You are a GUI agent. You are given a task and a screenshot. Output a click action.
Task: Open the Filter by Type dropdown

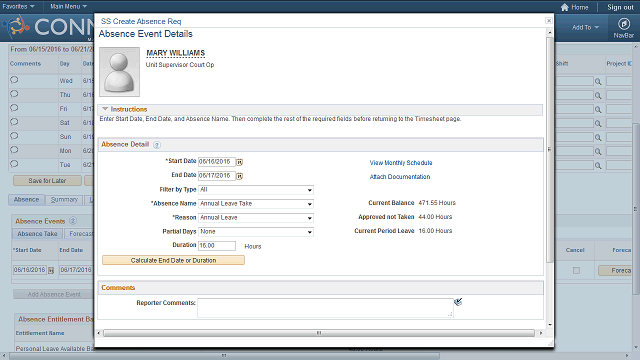point(256,190)
